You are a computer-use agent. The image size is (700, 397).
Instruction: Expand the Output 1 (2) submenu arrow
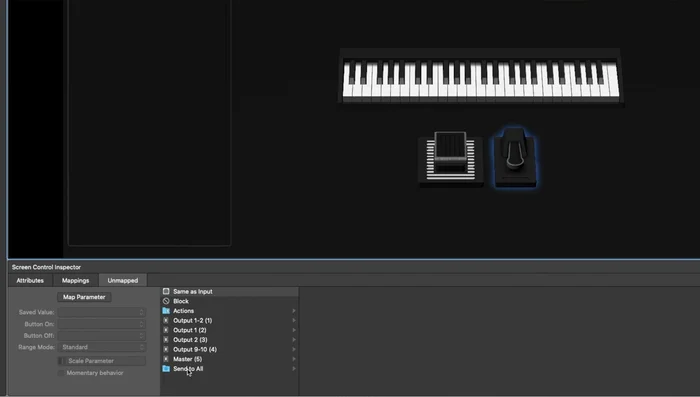(x=294, y=330)
